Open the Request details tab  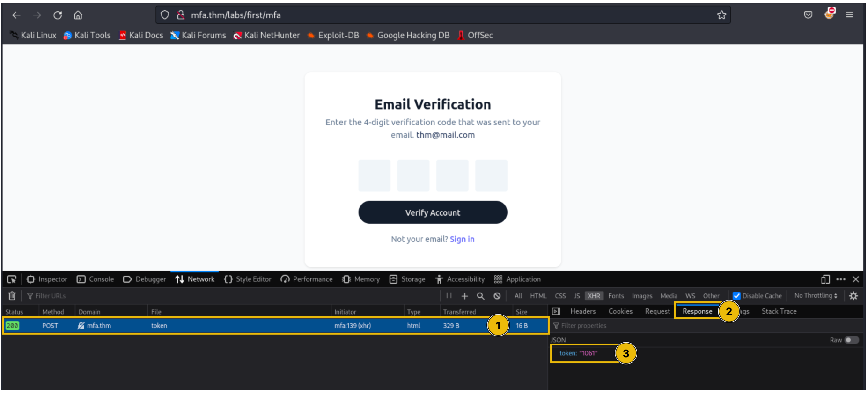tap(657, 311)
